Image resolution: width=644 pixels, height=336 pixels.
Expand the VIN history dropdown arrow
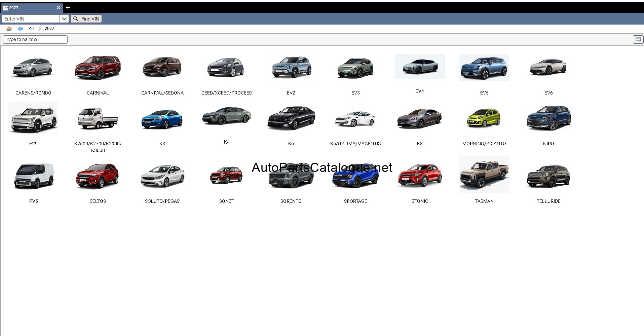[64, 19]
